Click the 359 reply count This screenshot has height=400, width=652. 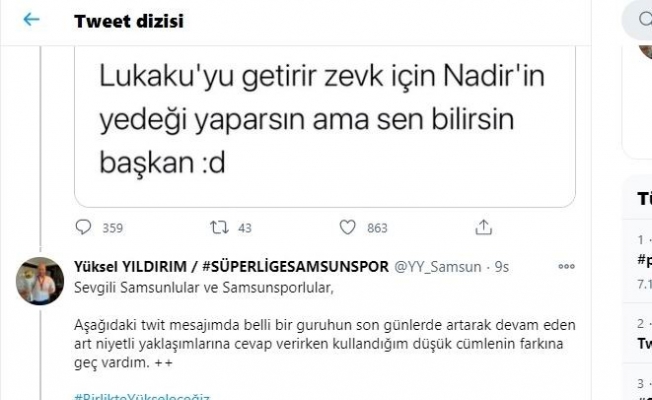112,228
